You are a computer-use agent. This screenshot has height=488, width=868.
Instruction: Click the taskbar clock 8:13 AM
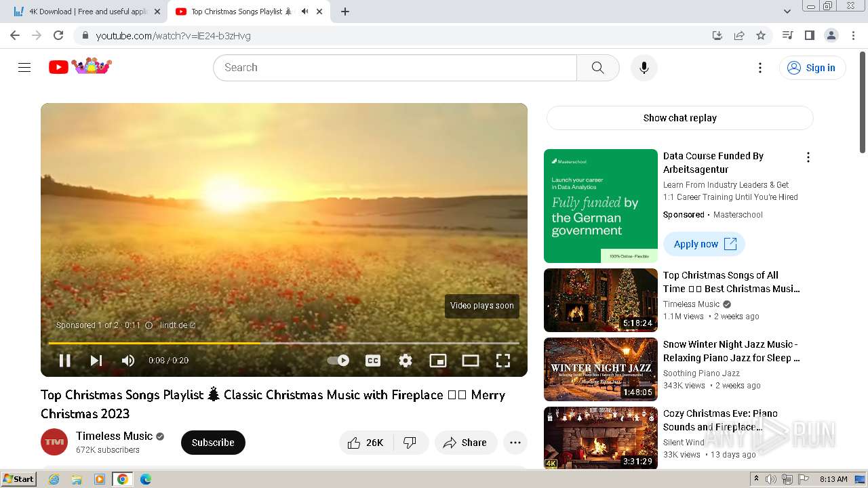coord(833,479)
